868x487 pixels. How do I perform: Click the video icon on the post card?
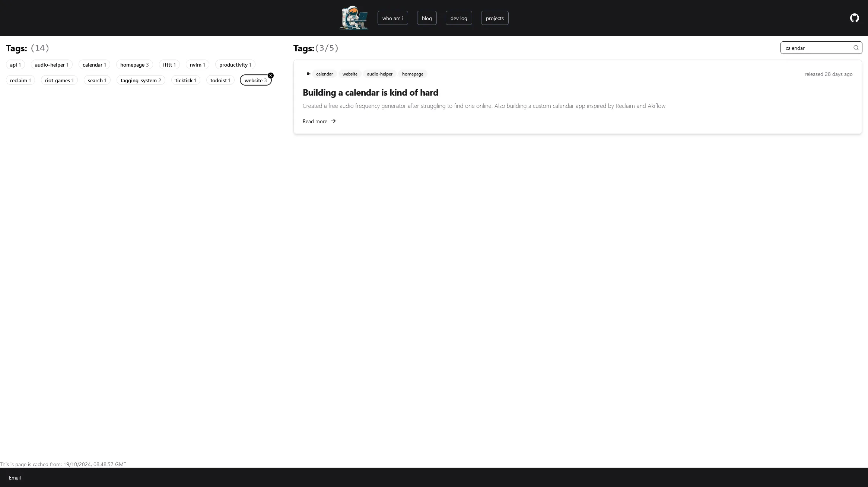pyautogui.click(x=308, y=74)
